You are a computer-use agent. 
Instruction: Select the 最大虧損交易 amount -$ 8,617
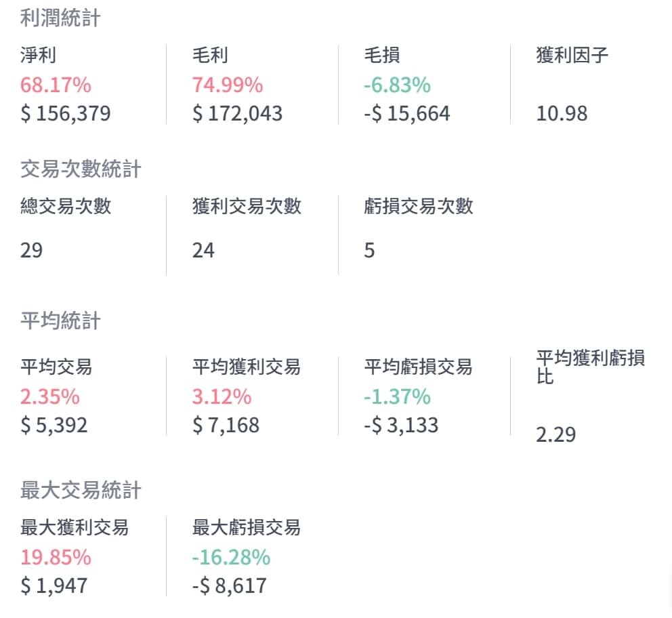[230, 585]
